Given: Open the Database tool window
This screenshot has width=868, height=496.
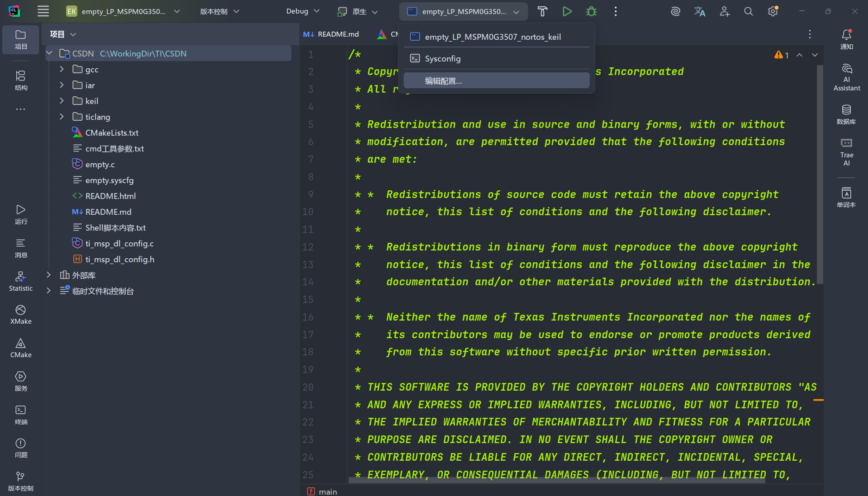Looking at the screenshot, I should [x=846, y=114].
